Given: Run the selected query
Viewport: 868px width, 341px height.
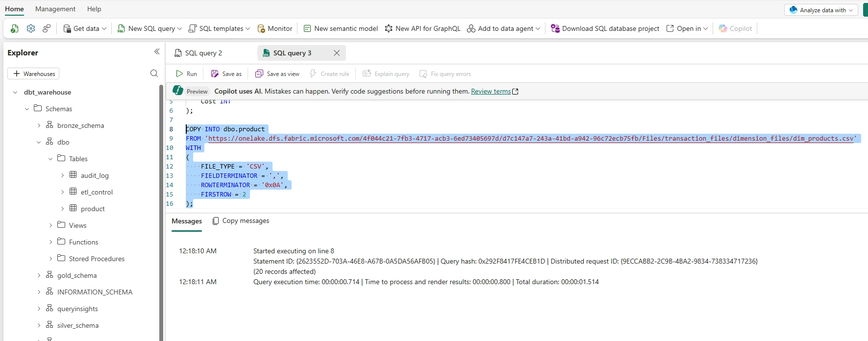Looking at the screenshot, I should pyautogui.click(x=186, y=74).
